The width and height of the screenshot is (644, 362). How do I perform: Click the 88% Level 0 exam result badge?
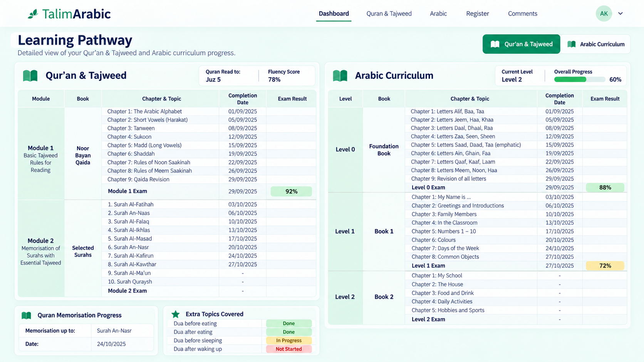605,187
